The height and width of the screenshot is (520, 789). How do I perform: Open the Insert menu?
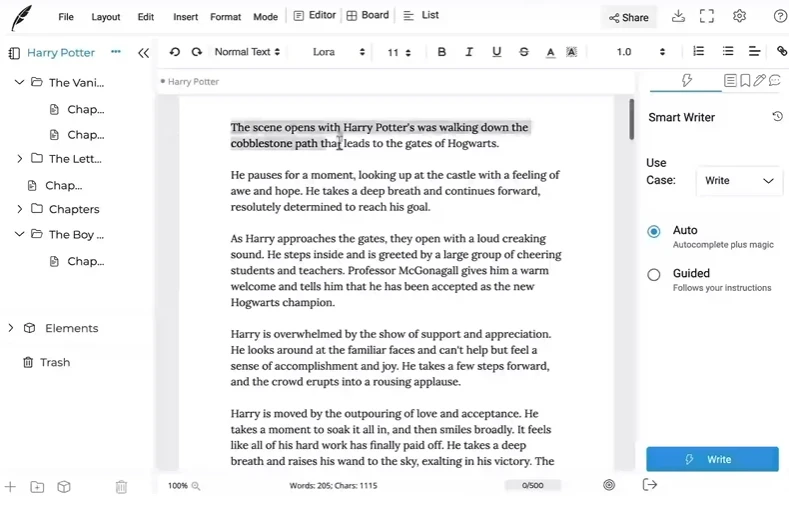coord(185,17)
